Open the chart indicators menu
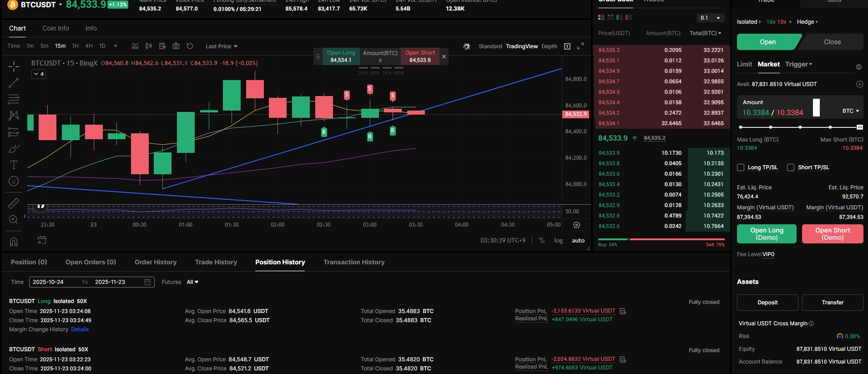The width and height of the screenshot is (868, 374). click(x=135, y=46)
